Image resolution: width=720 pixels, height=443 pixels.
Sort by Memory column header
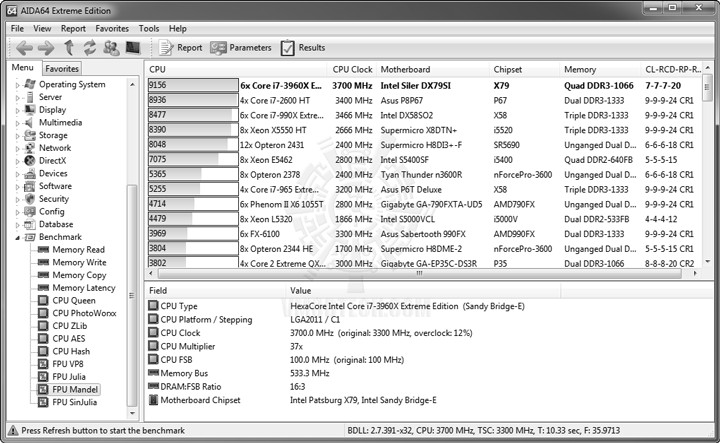[x=600, y=69]
